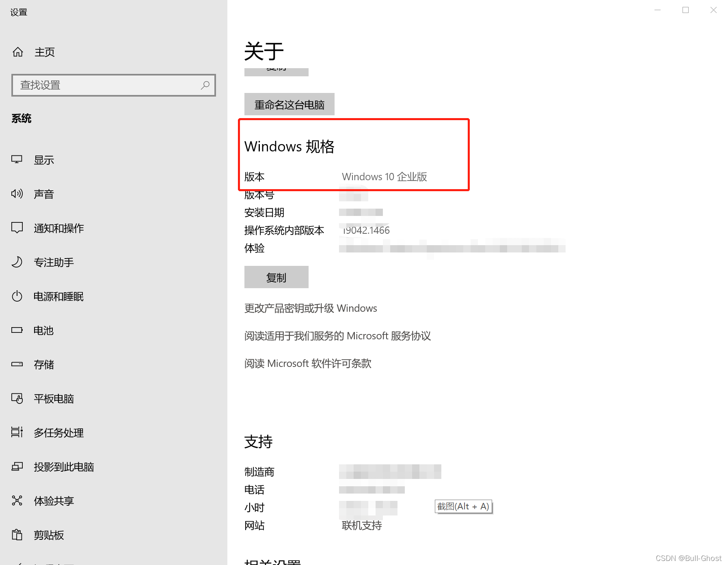Viewport: 728px width, 565px height.
Task: Click the 多任务处理 multitasking icon
Action: tap(17, 432)
